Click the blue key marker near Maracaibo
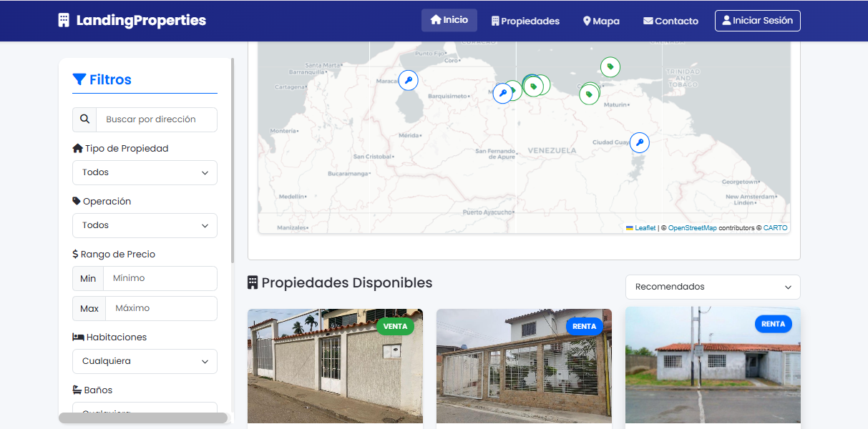The width and height of the screenshot is (868, 429). coord(408,80)
